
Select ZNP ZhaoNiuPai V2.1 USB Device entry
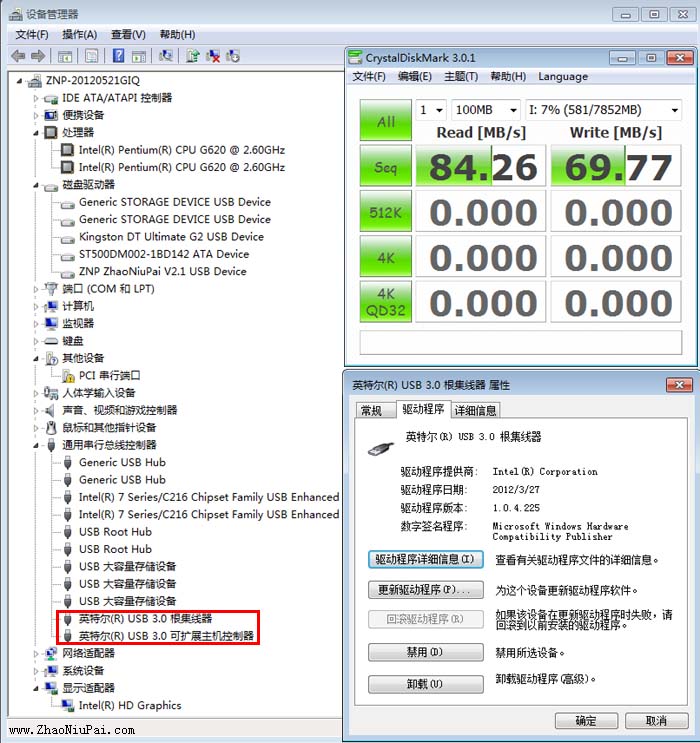pos(163,272)
